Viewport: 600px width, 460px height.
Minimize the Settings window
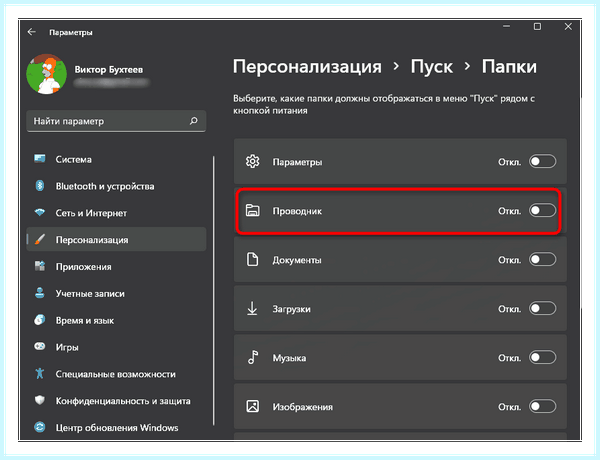(507, 26)
